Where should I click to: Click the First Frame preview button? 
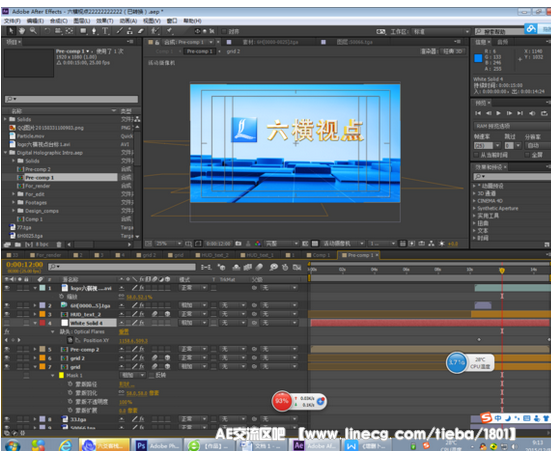[478, 113]
